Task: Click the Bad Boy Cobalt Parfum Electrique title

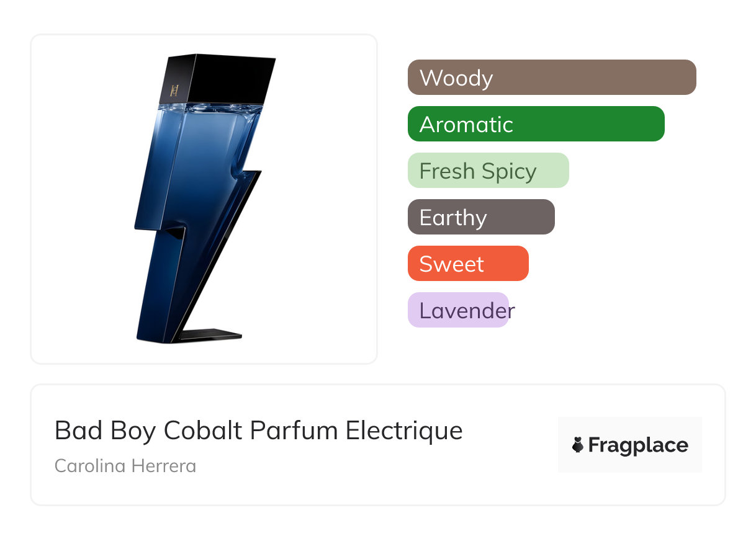Action: 258,431
